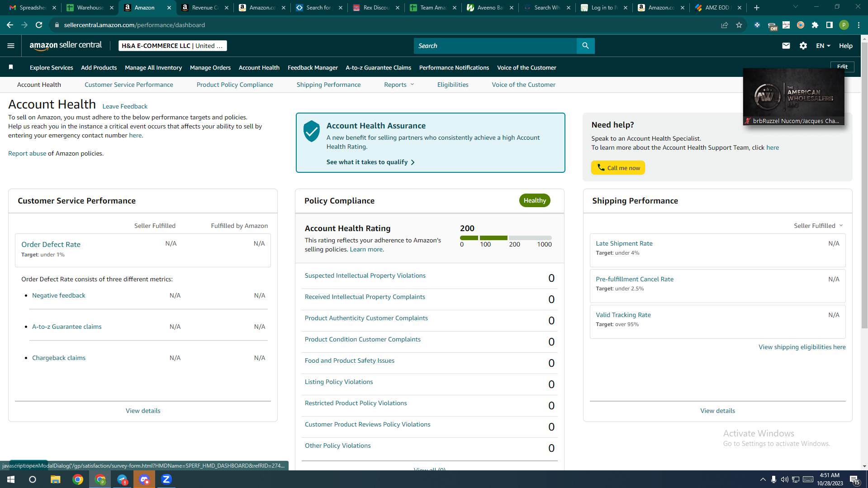Screen dimensions: 868x488
Task: Click the Call me now button
Action: click(618, 167)
